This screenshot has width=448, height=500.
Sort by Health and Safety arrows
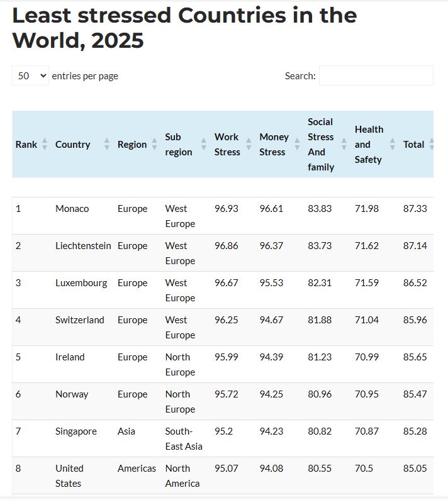[x=393, y=144]
